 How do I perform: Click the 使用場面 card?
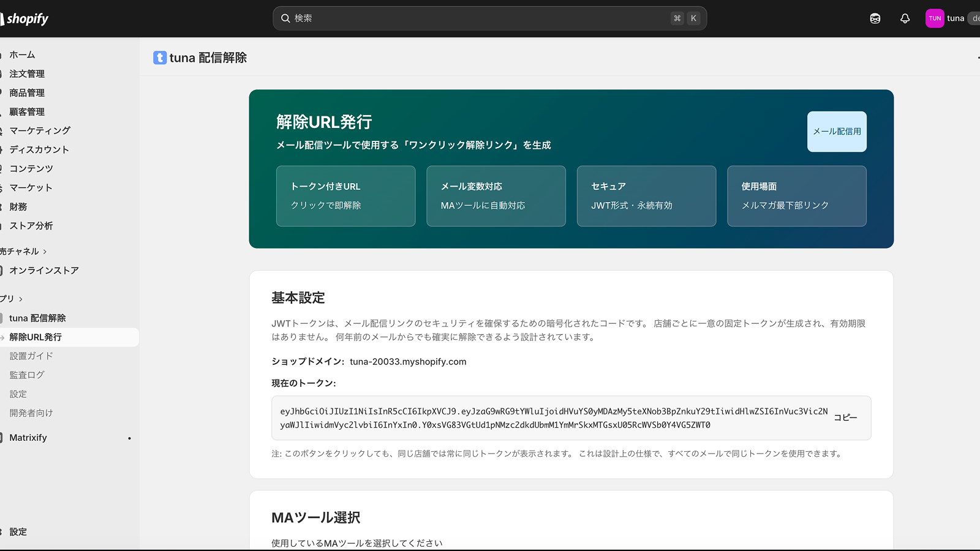point(797,196)
